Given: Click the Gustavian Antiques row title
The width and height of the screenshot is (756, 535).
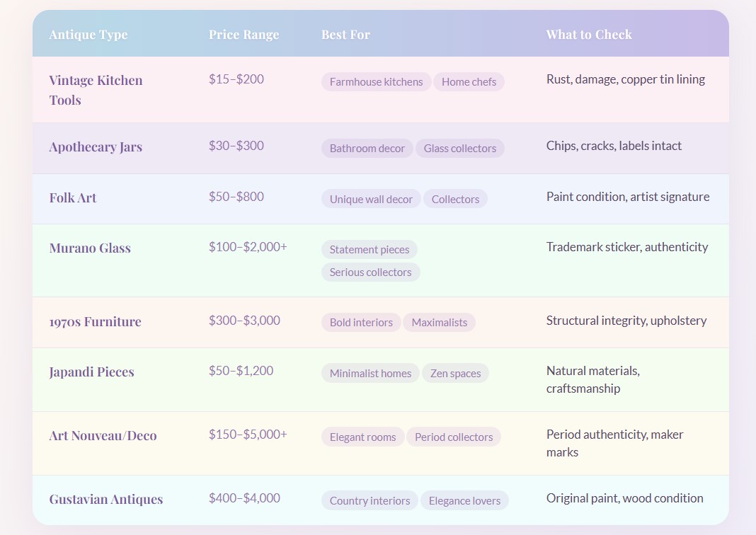Looking at the screenshot, I should point(106,500).
